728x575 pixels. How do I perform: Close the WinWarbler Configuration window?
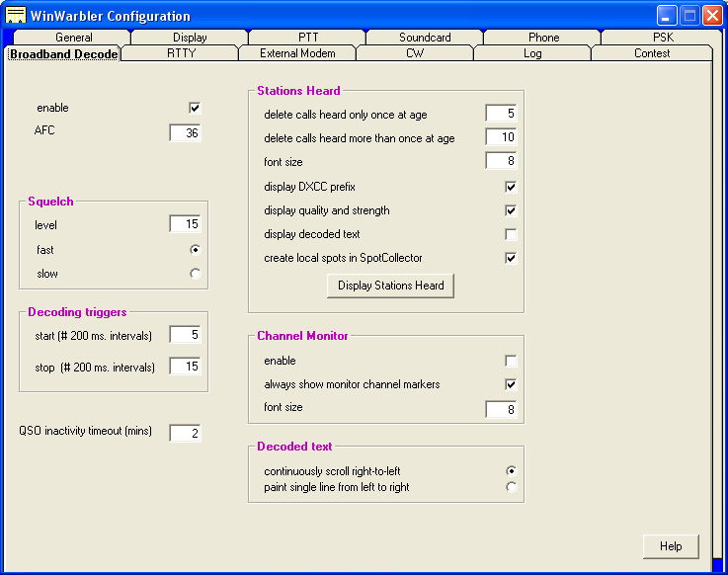(x=712, y=16)
